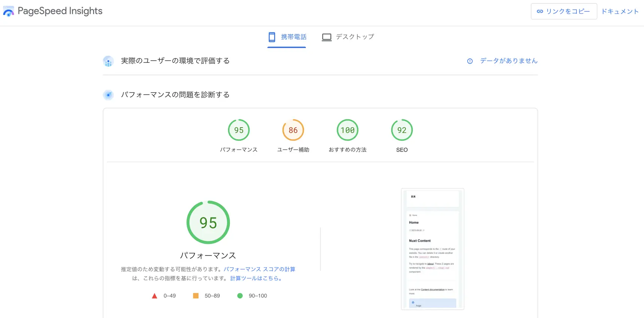
Task: Select the 92 SEO score gauge
Action: click(x=402, y=130)
